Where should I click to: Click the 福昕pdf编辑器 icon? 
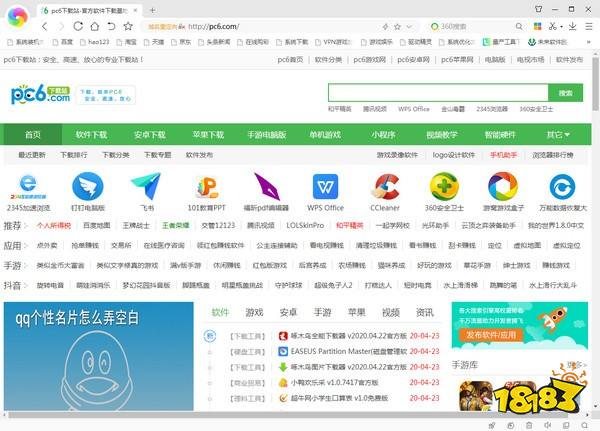pos(266,186)
